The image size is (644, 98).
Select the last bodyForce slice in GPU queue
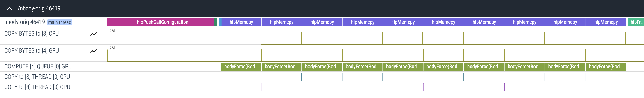coord(606,67)
